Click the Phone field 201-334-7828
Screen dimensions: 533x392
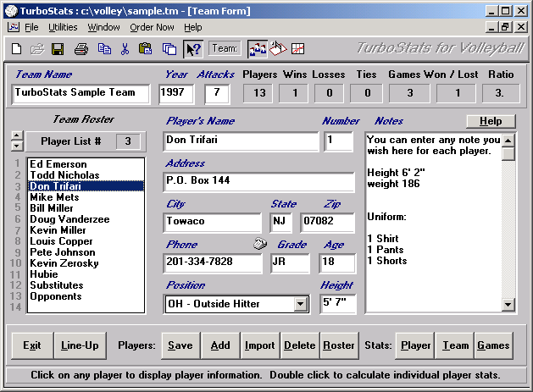click(x=213, y=263)
